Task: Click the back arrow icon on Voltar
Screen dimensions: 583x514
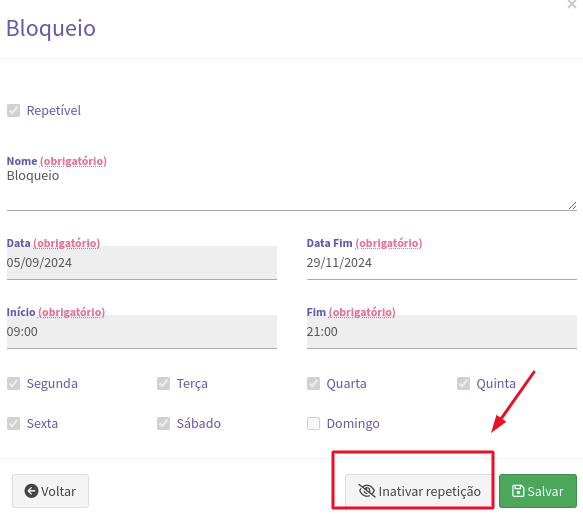Action: pos(31,491)
